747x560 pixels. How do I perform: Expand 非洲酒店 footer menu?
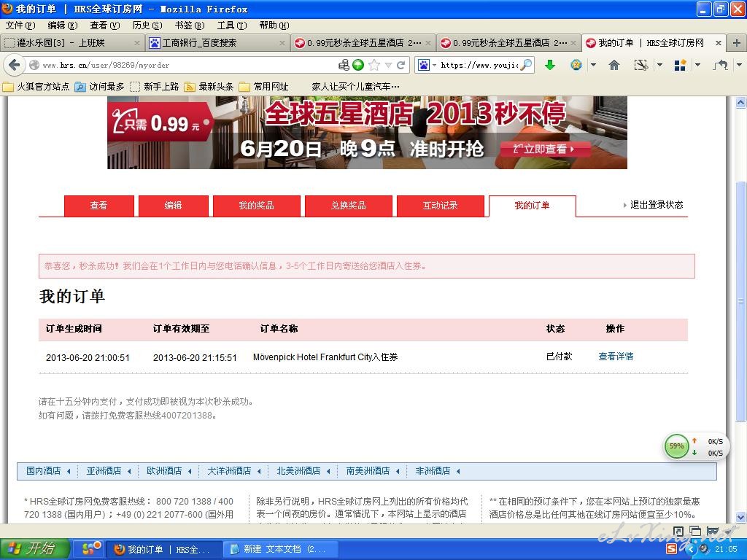pyautogui.click(x=458, y=471)
